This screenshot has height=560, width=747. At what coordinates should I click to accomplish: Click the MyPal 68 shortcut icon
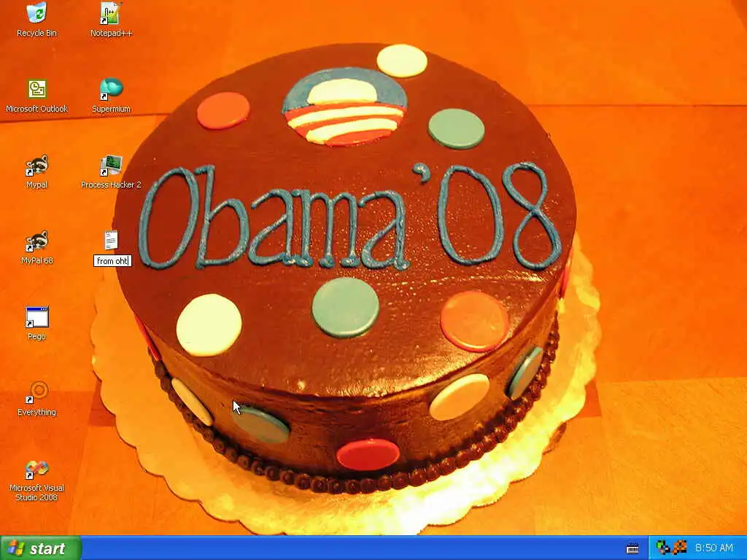pos(36,241)
